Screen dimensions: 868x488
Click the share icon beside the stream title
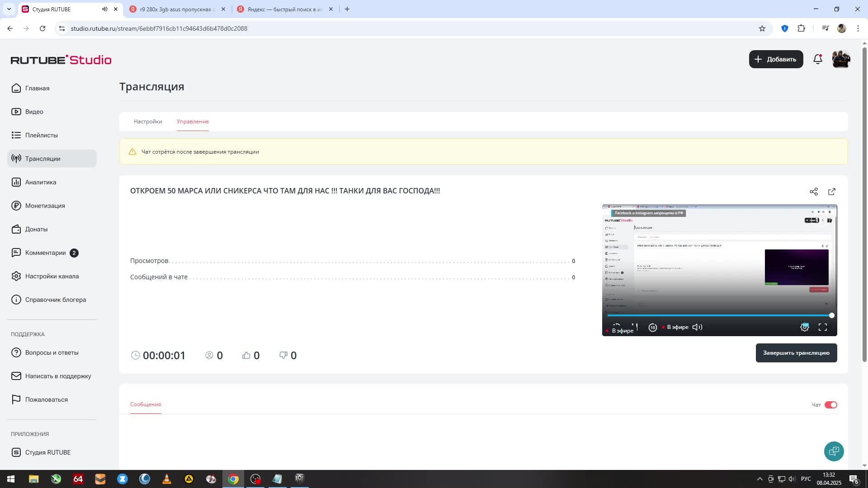(x=814, y=192)
